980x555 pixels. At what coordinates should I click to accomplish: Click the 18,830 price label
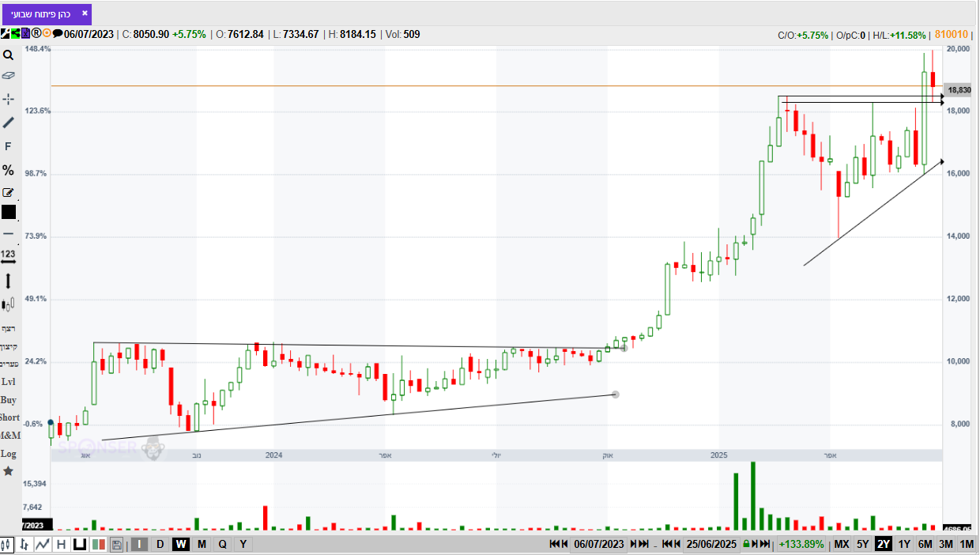[959, 90]
